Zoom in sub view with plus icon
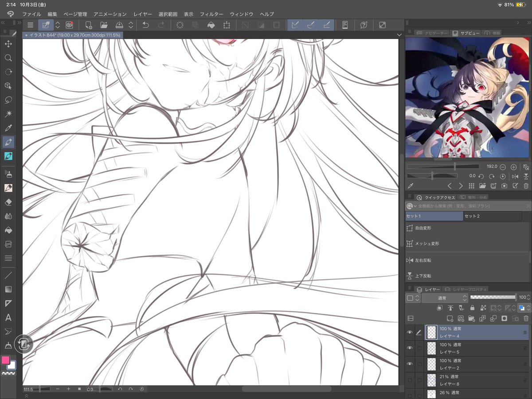The image size is (532, 399). [x=513, y=167]
